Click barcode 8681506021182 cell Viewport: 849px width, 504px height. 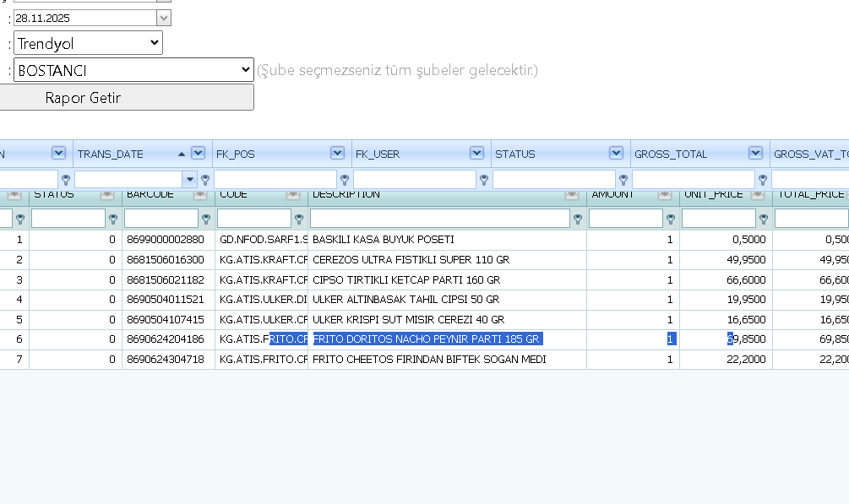[x=168, y=279]
